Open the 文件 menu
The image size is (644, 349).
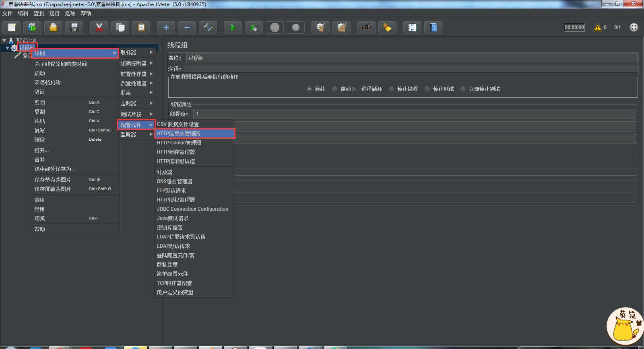coord(8,13)
